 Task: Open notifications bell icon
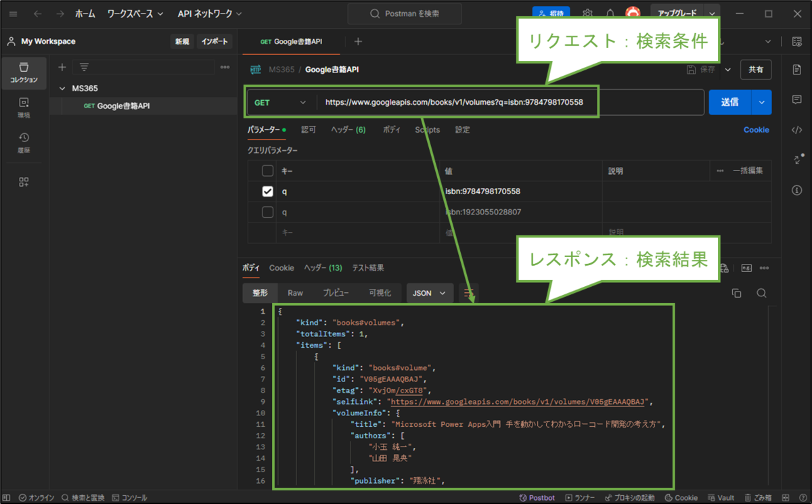pyautogui.click(x=610, y=14)
